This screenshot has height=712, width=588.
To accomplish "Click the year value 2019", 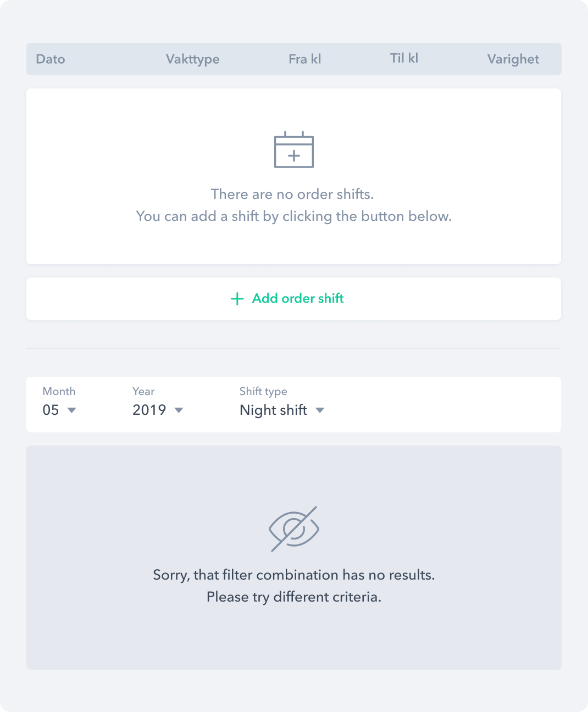I will pos(149,410).
